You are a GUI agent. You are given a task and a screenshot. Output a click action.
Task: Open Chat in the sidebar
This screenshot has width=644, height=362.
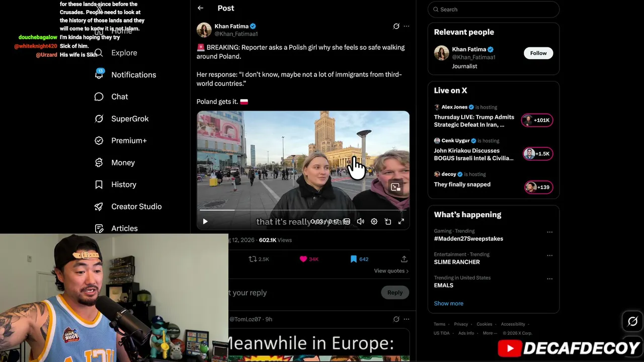tap(119, 97)
